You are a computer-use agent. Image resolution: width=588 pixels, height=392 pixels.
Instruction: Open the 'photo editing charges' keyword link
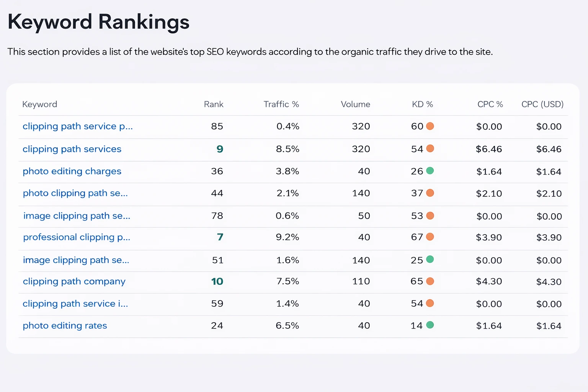[x=72, y=171]
